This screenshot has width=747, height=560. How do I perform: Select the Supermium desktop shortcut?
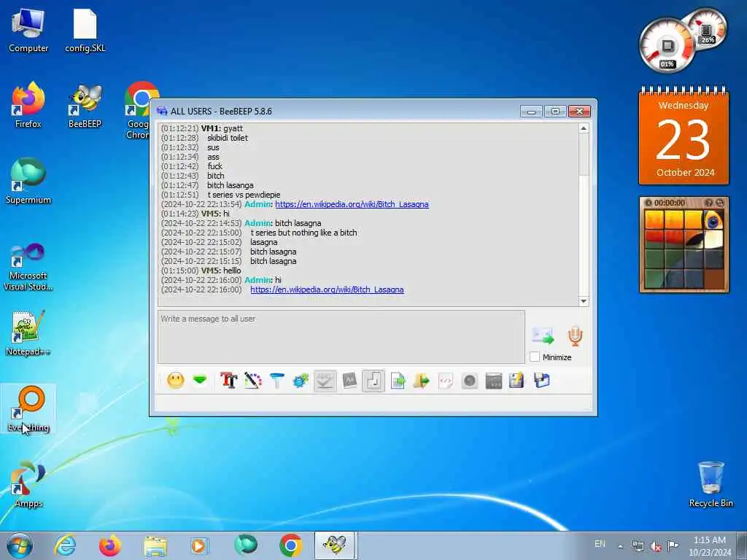pos(28,182)
